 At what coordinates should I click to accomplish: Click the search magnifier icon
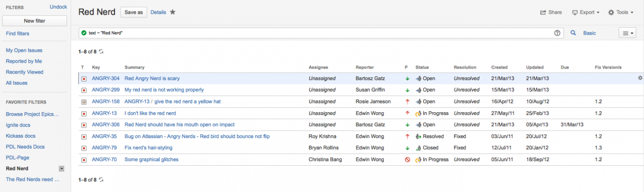573,33
